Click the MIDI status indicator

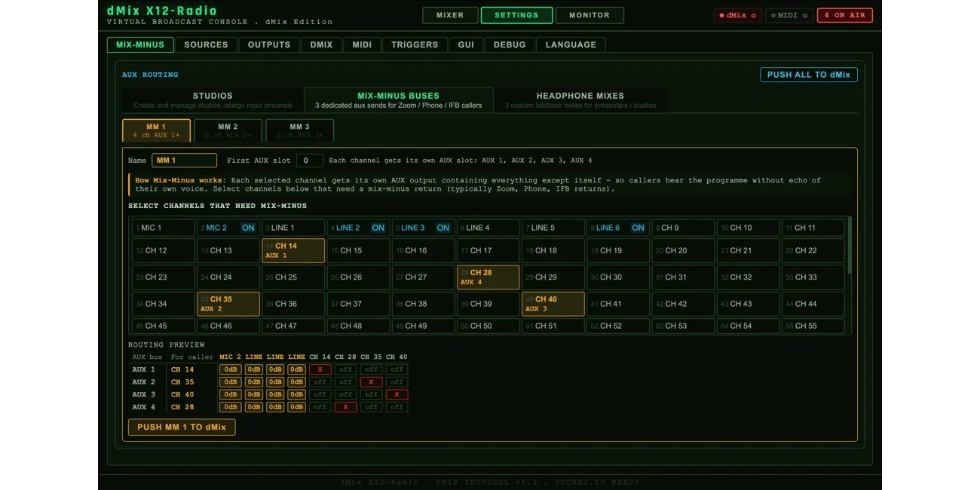tap(789, 15)
